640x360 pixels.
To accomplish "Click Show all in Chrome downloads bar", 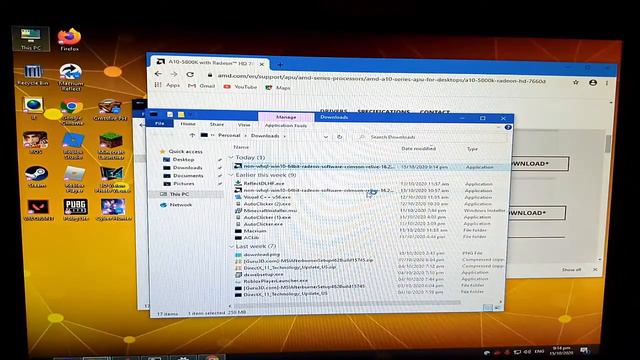I will point(571,269).
